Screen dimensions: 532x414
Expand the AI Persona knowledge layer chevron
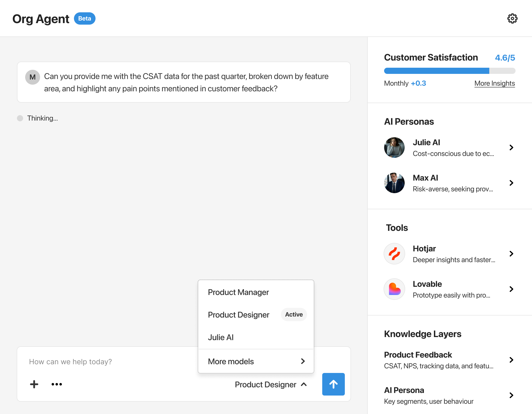(x=511, y=395)
